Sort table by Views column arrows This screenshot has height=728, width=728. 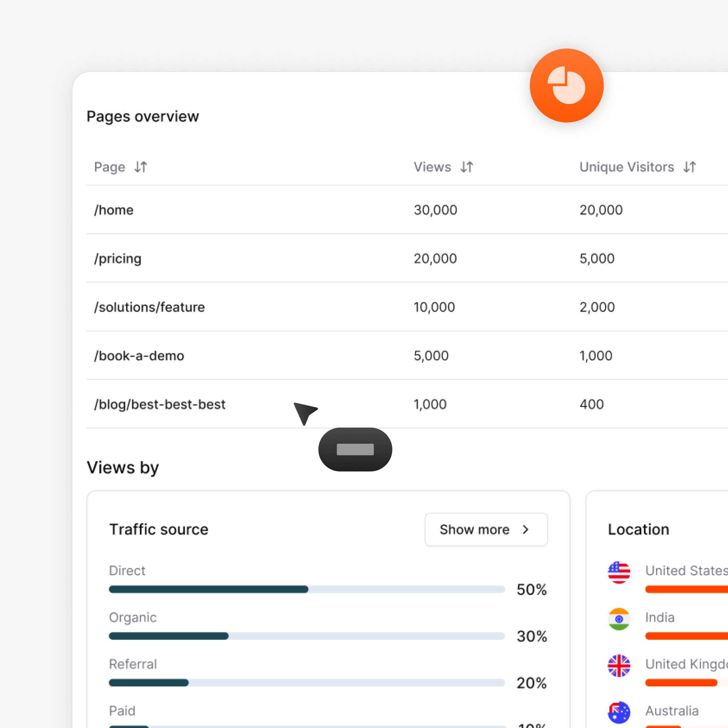(467, 167)
